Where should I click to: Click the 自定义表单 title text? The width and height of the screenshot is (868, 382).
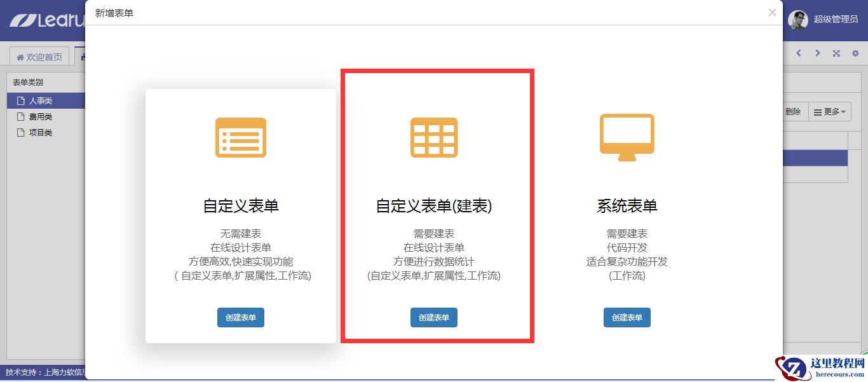click(x=241, y=206)
